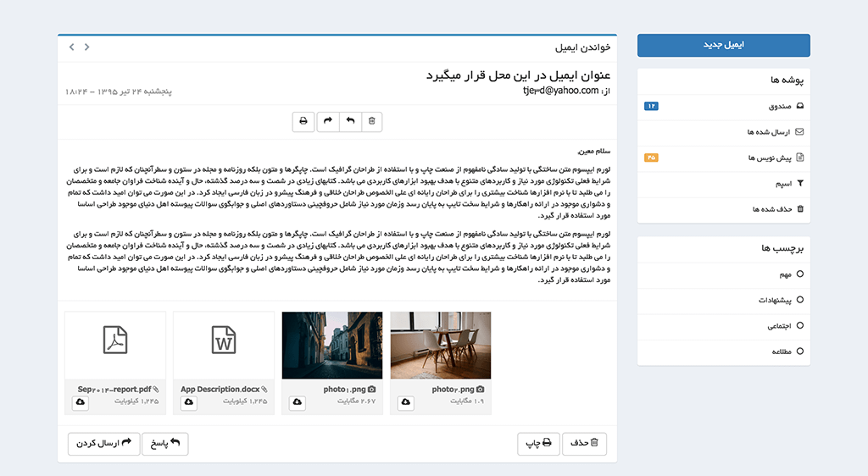
Task: Select the اجتماعی label circle
Action: [800, 325]
